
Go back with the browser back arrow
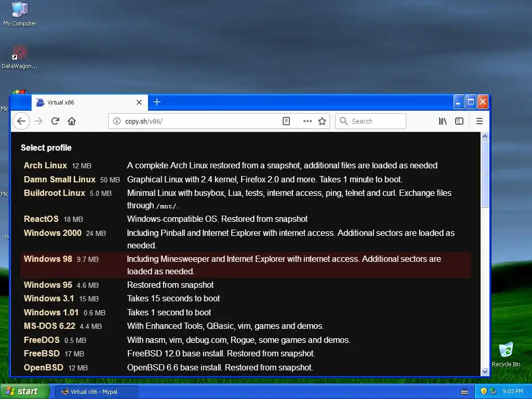tap(21, 121)
